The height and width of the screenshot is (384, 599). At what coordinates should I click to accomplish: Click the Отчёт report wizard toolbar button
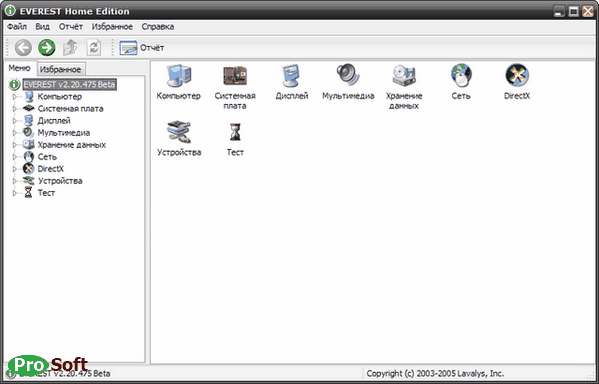[x=142, y=48]
